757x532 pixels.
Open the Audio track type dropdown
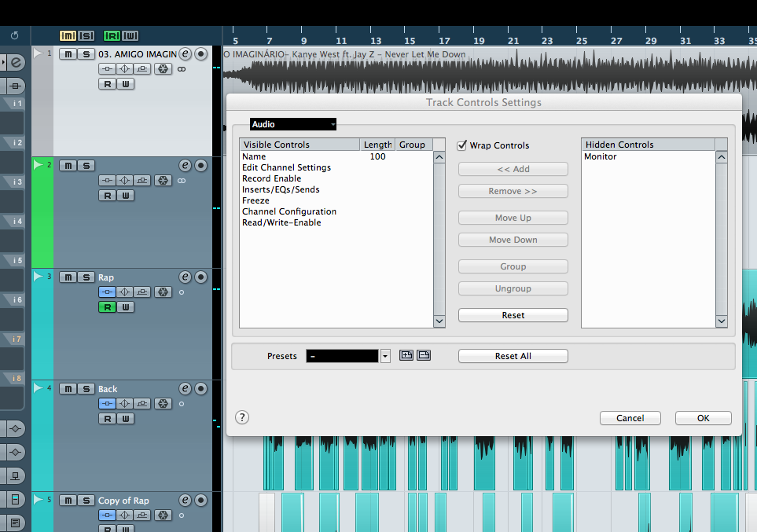pyautogui.click(x=293, y=124)
